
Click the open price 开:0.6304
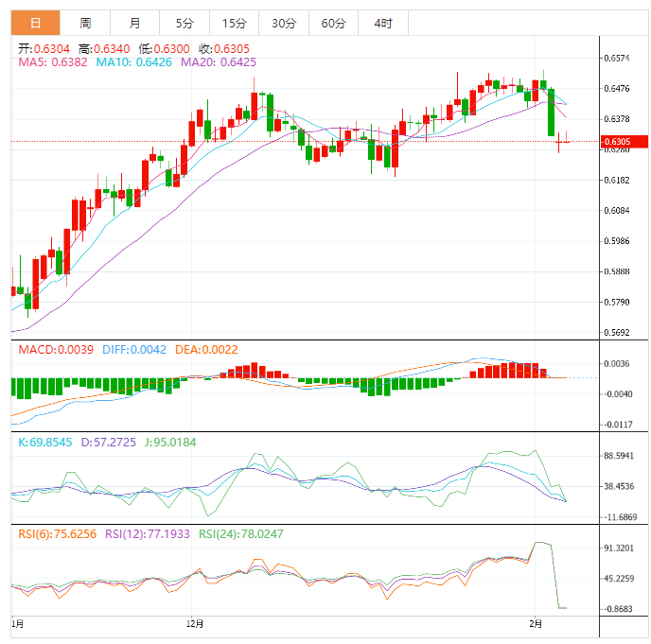click(44, 49)
